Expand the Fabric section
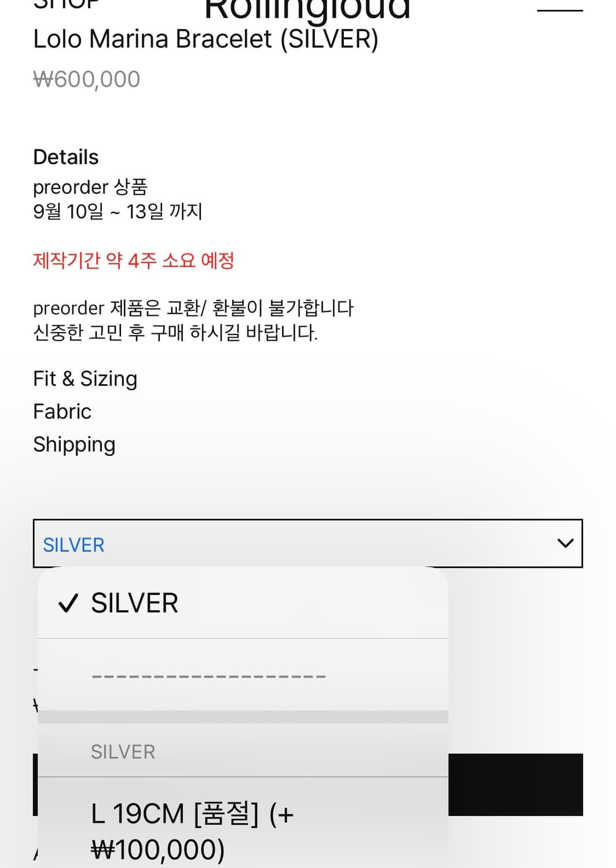 coord(62,412)
